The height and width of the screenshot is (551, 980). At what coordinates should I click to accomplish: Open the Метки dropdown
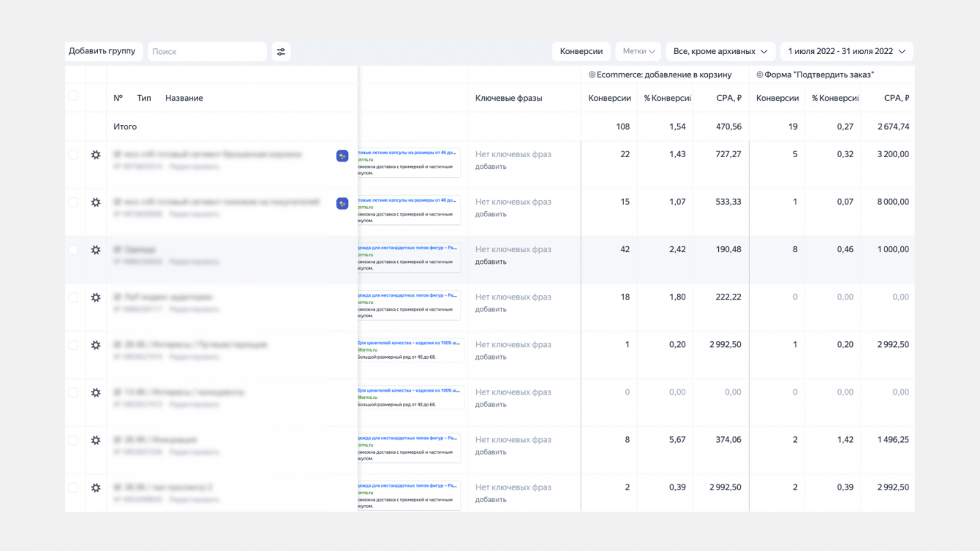638,52
